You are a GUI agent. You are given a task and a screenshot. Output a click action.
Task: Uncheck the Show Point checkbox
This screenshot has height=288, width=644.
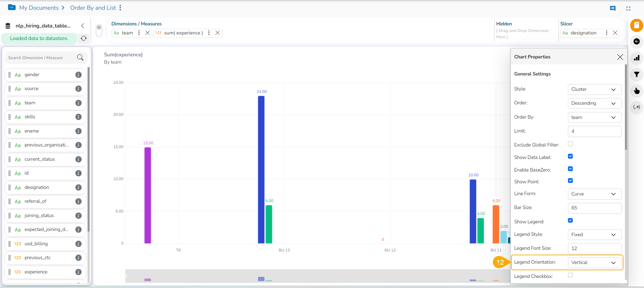(570, 181)
